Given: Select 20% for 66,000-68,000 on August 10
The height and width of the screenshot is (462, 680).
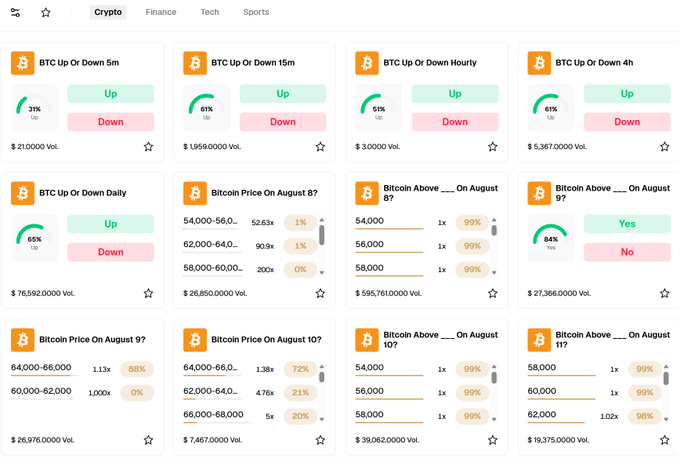Looking at the screenshot, I should click(300, 416).
